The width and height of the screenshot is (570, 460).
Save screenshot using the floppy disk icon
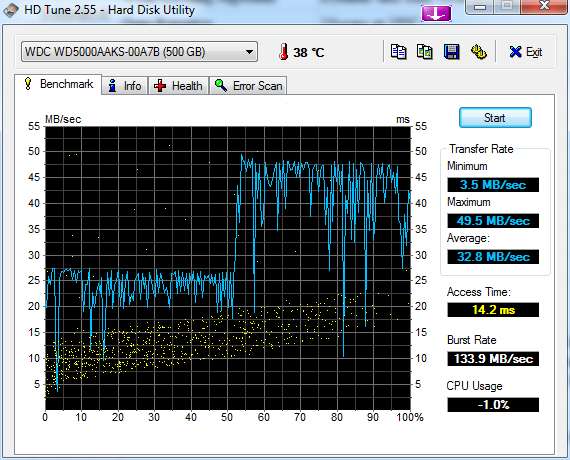[451, 52]
